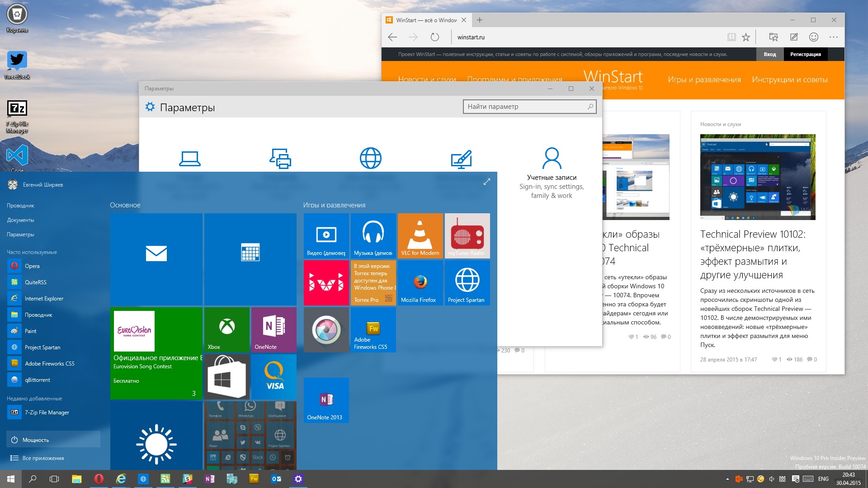Select Параметры in Start menu
868x488 pixels.
(20, 235)
